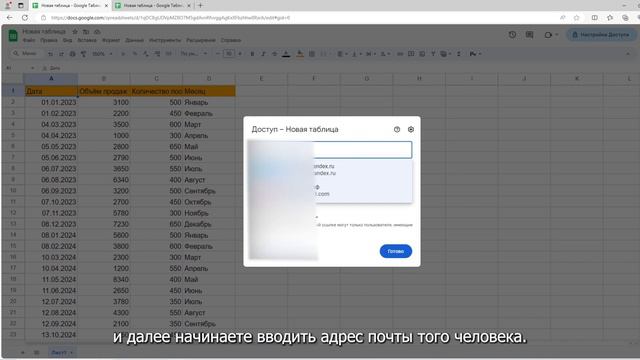Undo the last action in toolbar
This screenshot has height=360, width=640.
click(x=50, y=54)
